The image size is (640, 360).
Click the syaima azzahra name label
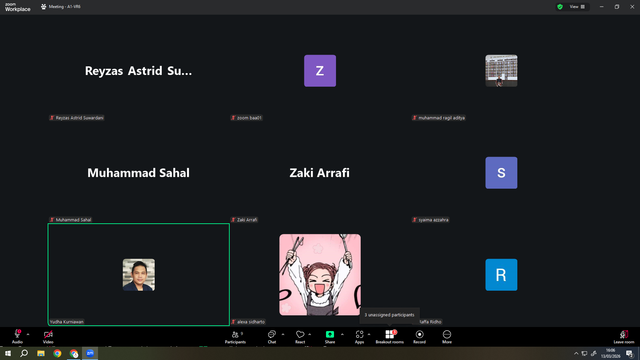(431, 220)
